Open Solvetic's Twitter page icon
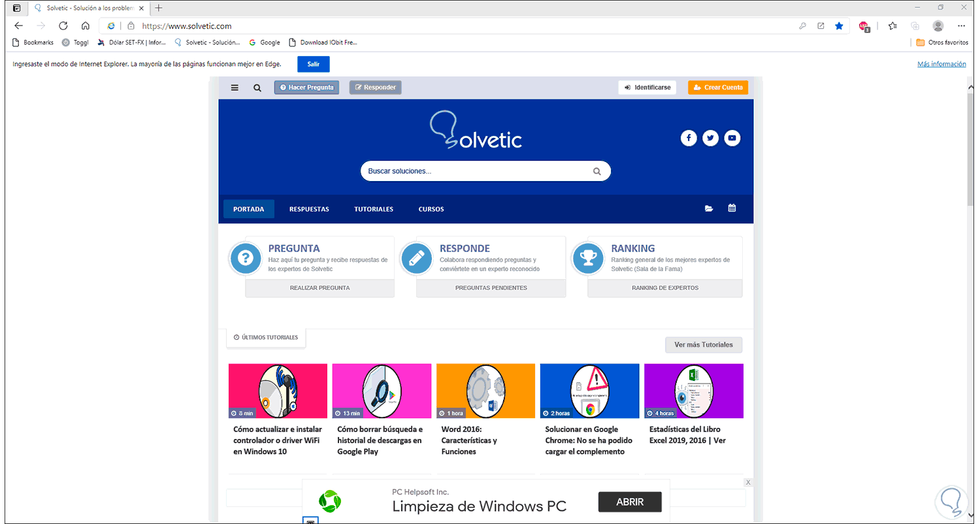The image size is (980, 524). pos(710,138)
